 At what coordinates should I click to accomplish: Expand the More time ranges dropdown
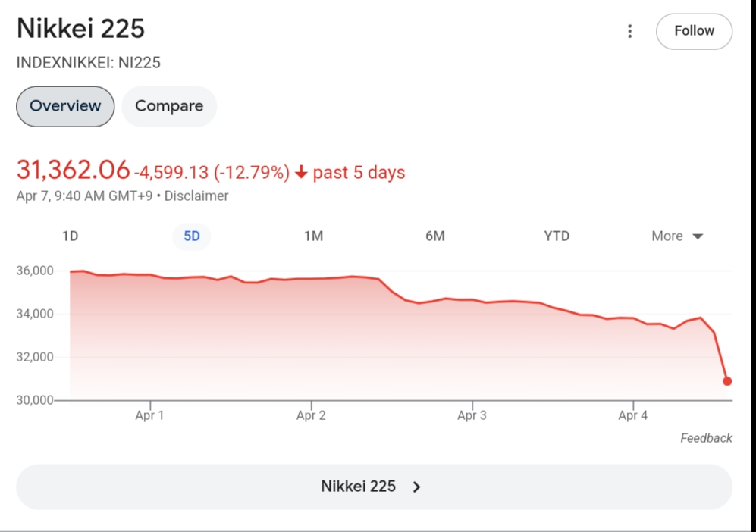[677, 236]
